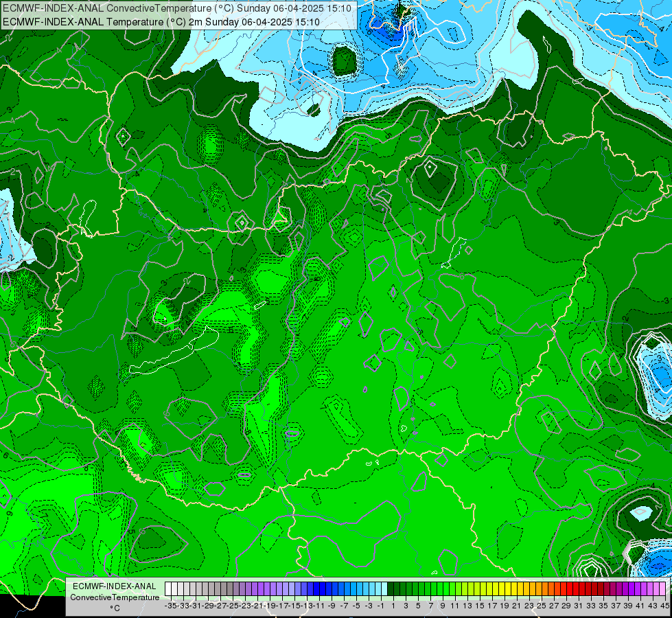Click the '31' legend scale value

(x=579, y=606)
